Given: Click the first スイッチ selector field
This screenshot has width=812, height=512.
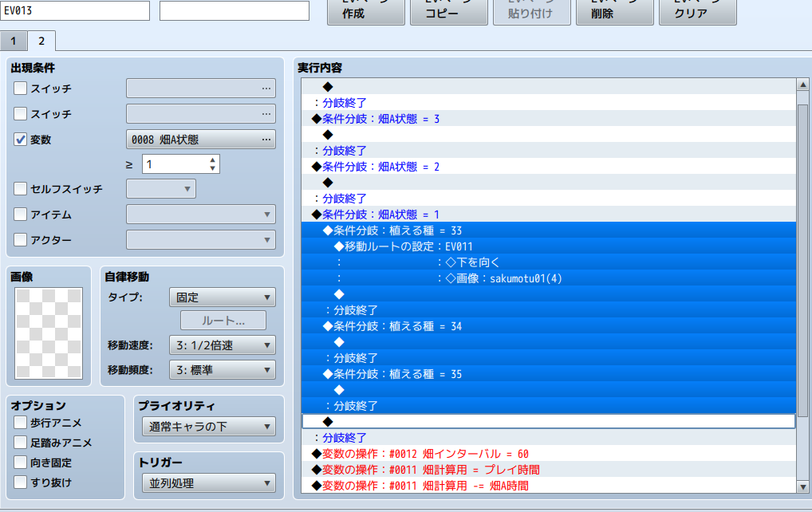Looking at the screenshot, I should [201, 88].
